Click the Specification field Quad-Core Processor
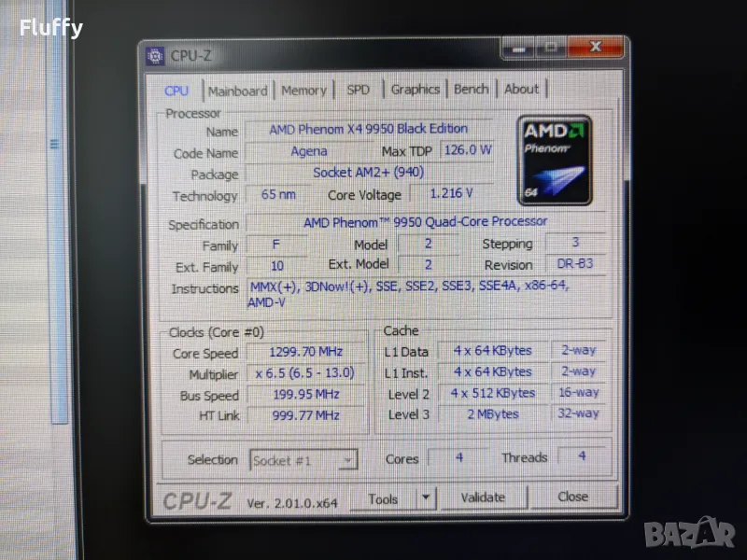747x560 pixels. coord(426,221)
